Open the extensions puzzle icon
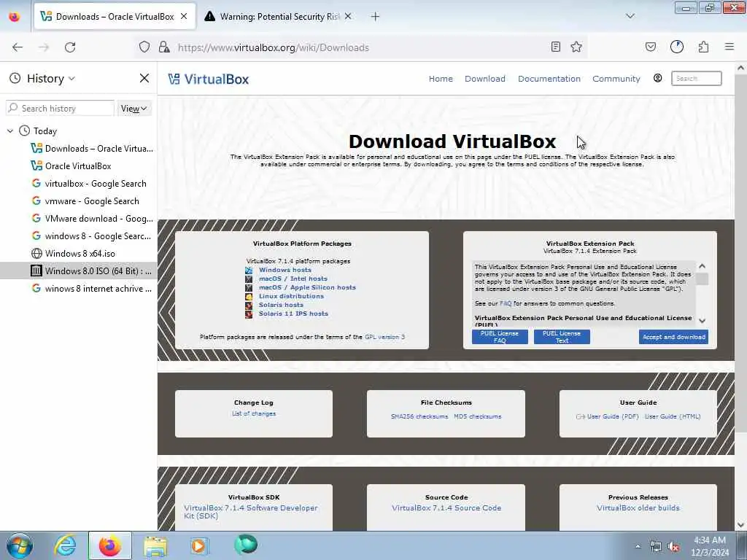747x560 pixels. 703,47
